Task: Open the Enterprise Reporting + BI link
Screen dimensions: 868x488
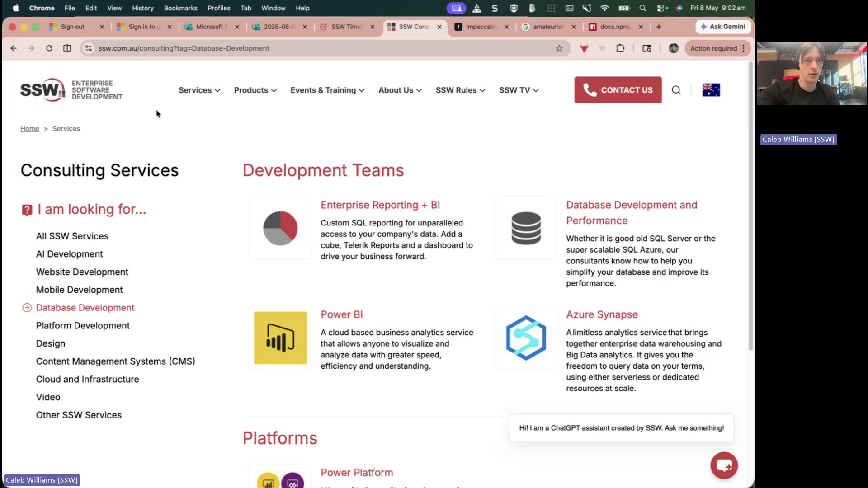Action: pos(380,205)
